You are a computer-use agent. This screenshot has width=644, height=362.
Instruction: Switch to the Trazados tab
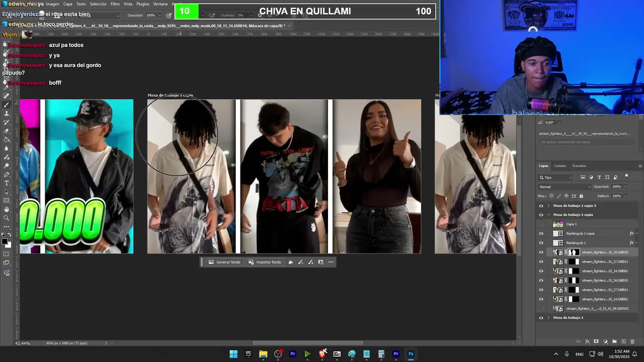tap(579, 166)
